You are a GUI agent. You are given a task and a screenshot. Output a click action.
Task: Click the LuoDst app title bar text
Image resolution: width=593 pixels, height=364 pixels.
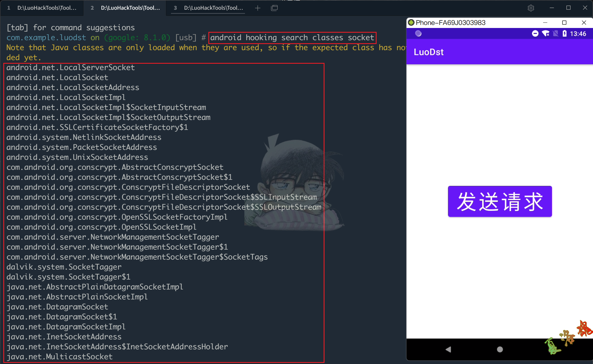[428, 52]
